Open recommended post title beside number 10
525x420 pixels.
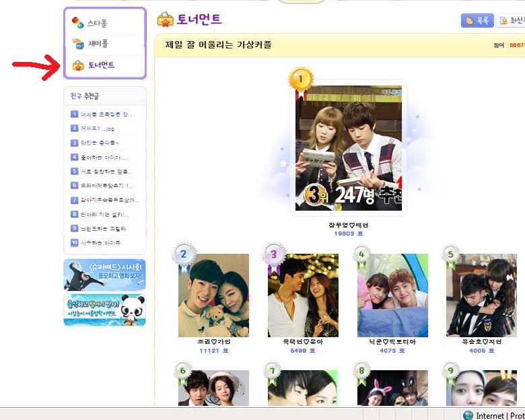100,243
